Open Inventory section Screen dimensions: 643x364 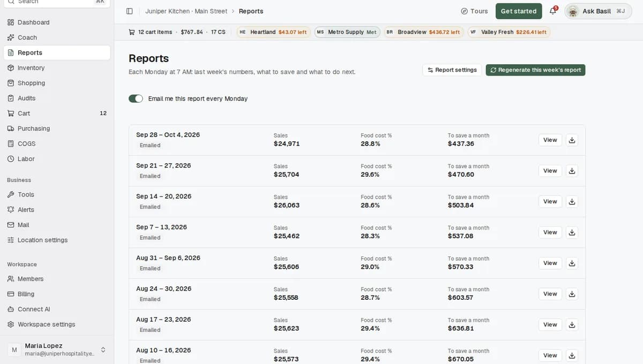pyautogui.click(x=57, y=68)
